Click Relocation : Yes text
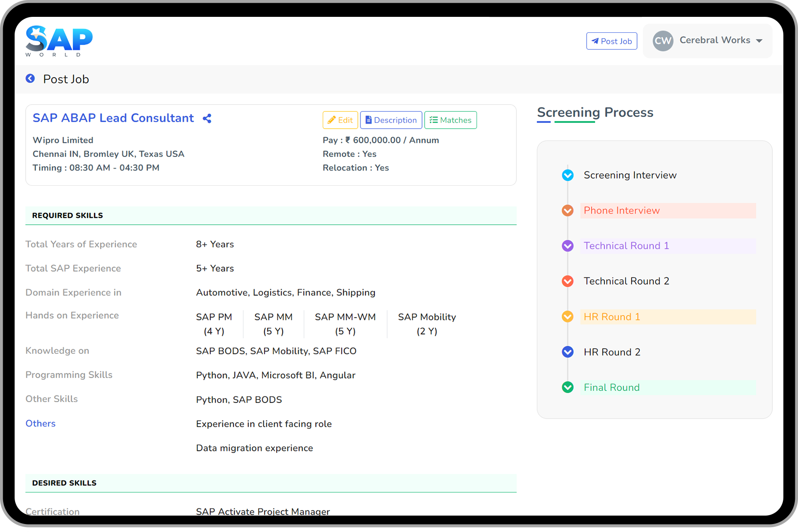 pos(356,168)
